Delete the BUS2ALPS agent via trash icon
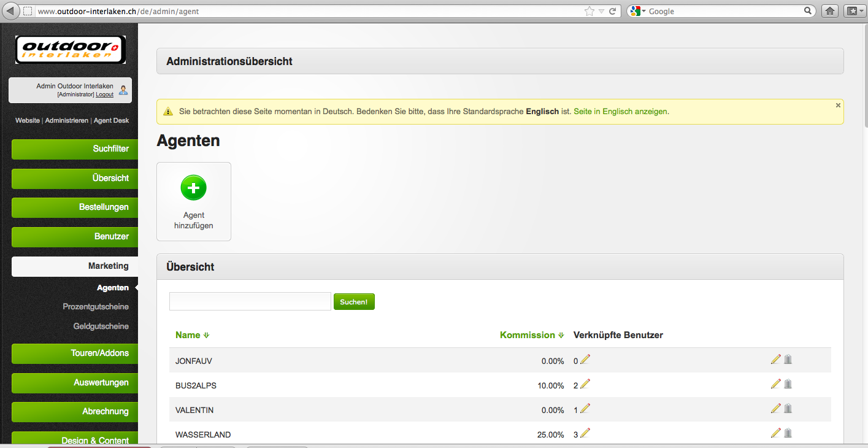868x448 pixels. point(788,384)
